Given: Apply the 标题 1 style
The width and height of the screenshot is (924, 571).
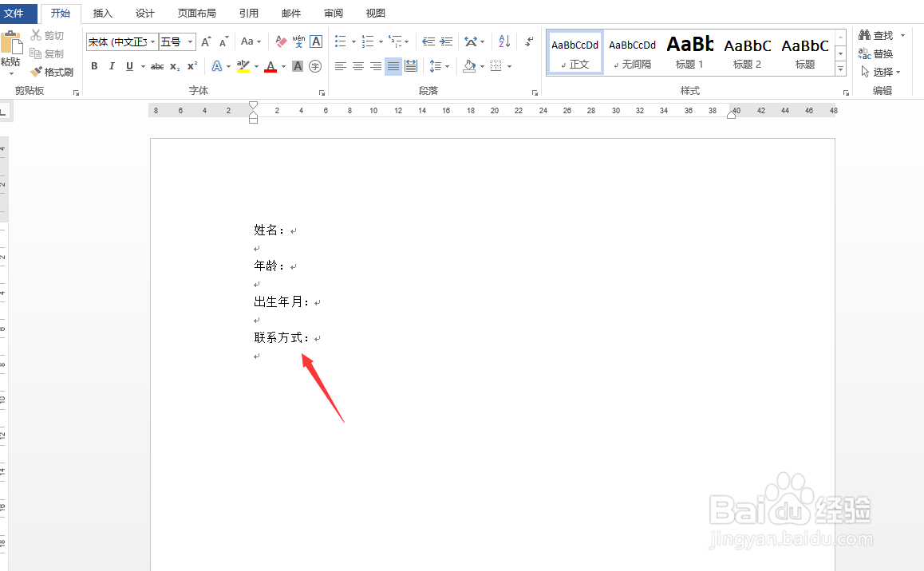Looking at the screenshot, I should click(x=689, y=52).
